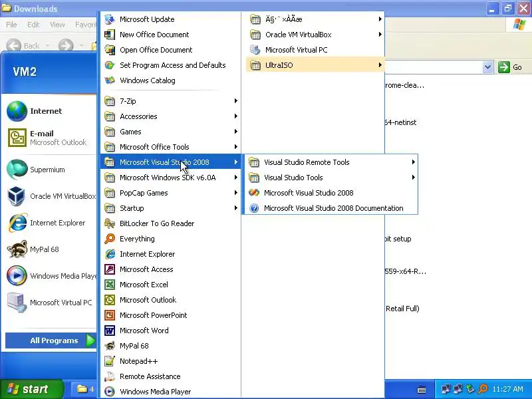The width and height of the screenshot is (532, 399).
Task: Open Microsoft Virtual PC from Start panel
Action: tap(51, 303)
